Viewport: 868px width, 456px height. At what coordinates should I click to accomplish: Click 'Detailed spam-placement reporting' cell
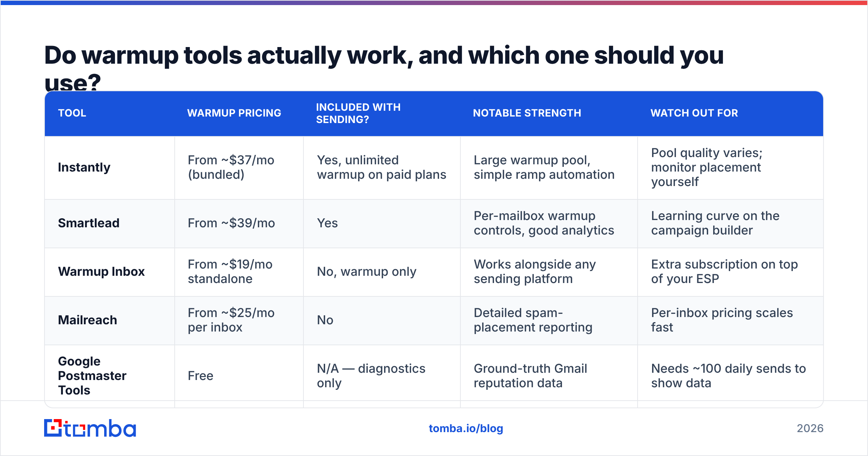tap(533, 320)
